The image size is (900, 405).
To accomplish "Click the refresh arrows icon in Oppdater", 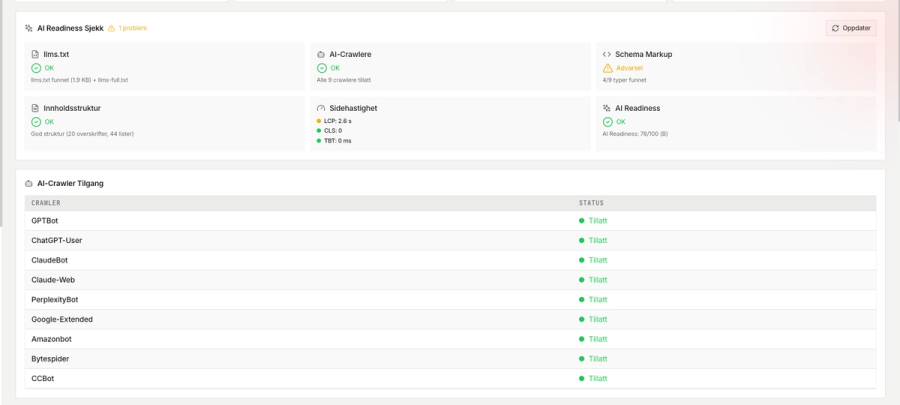I will pyautogui.click(x=835, y=28).
